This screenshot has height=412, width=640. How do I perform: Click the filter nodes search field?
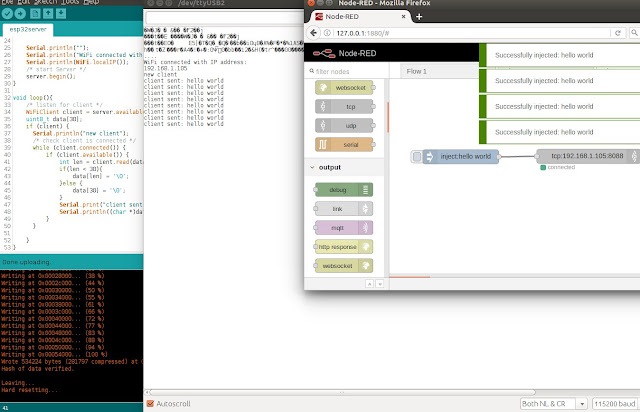347,72
